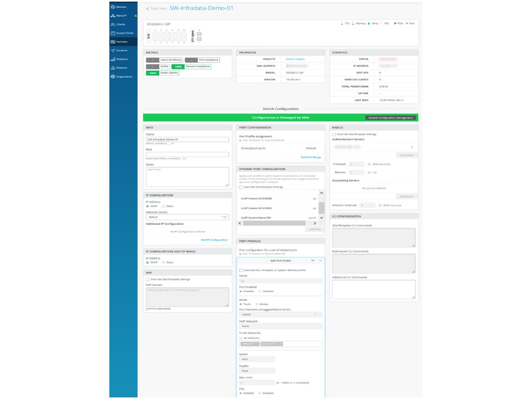The height and width of the screenshot is (399, 532).
Task: Click the Marvis warning triangle icon
Action: click(x=136, y=15)
